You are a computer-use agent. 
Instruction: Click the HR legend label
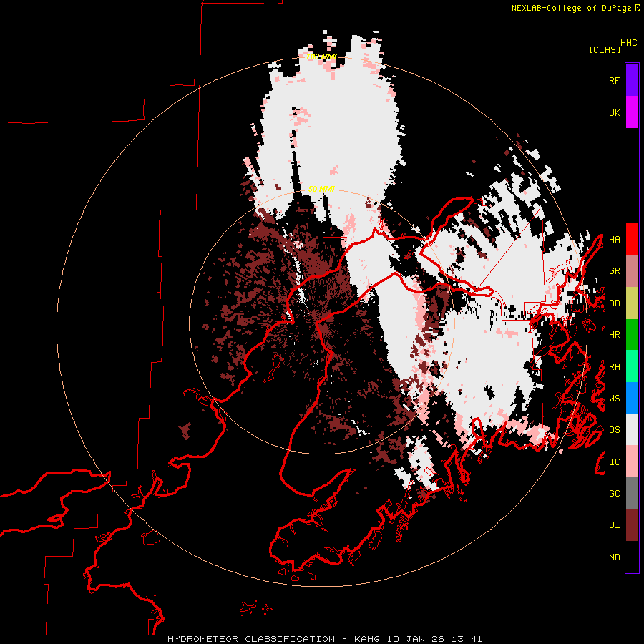click(614, 335)
